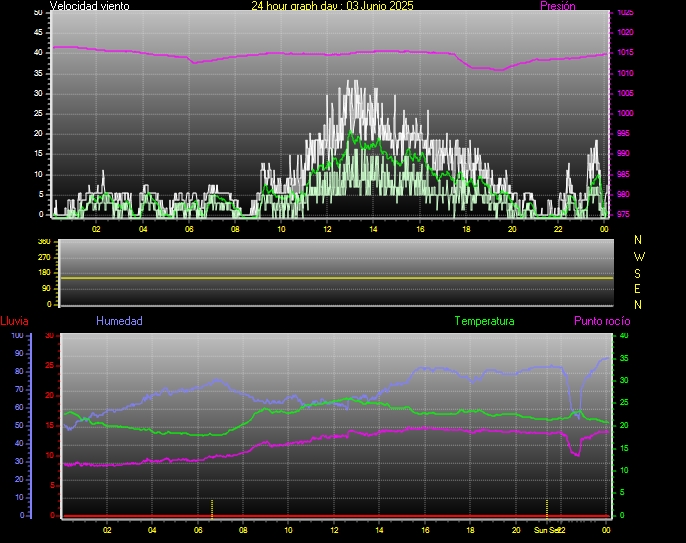Click the pressure axis value 980
This screenshot has height=543, width=686.
pos(623,194)
